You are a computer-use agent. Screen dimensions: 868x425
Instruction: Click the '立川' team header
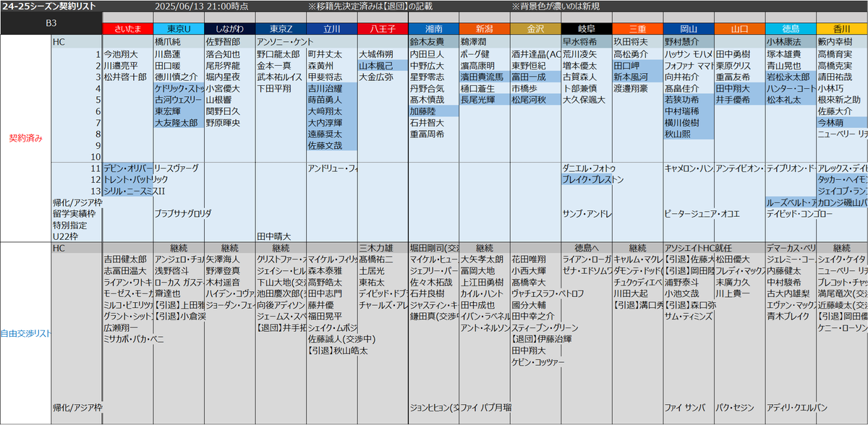(x=331, y=29)
